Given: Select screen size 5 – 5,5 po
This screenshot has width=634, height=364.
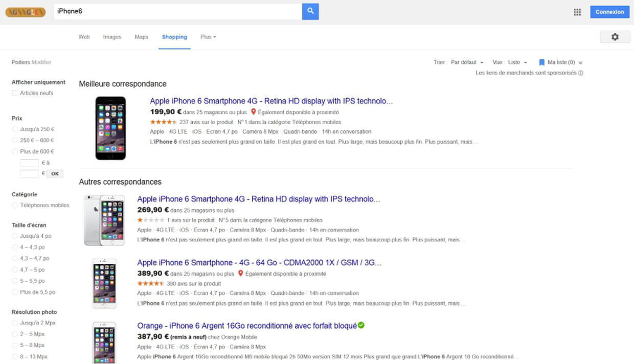Looking at the screenshot, I should 15,281.
